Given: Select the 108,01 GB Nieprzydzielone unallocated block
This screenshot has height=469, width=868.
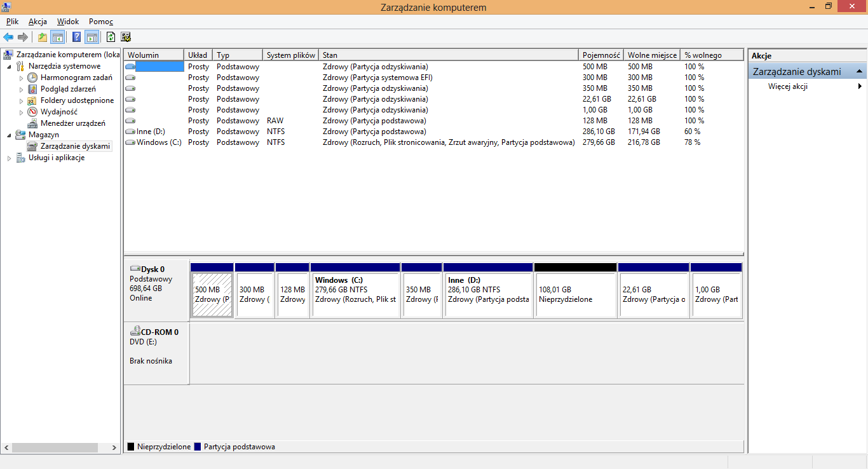Looking at the screenshot, I should (575, 295).
